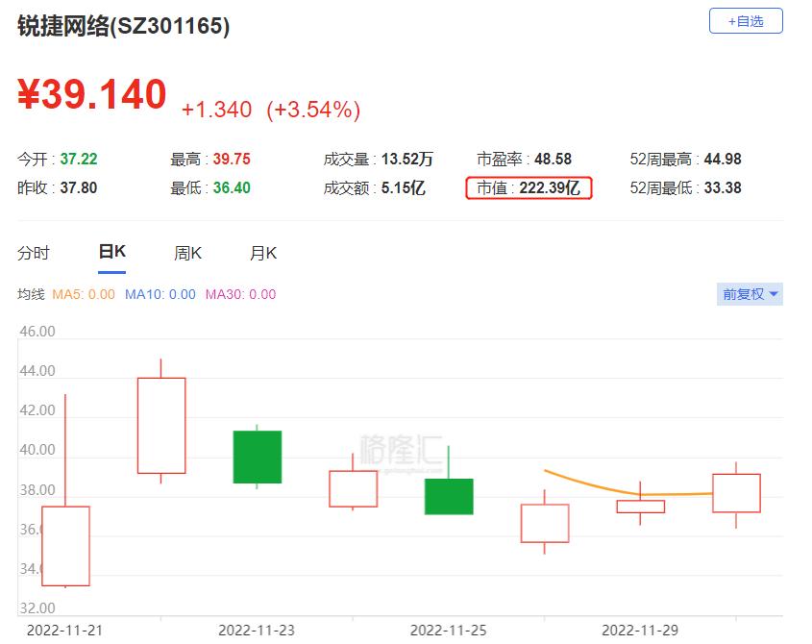The width and height of the screenshot is (812, 644).
Task: Click the 44.00 price axis label
Action: click(x=37, y=371)
